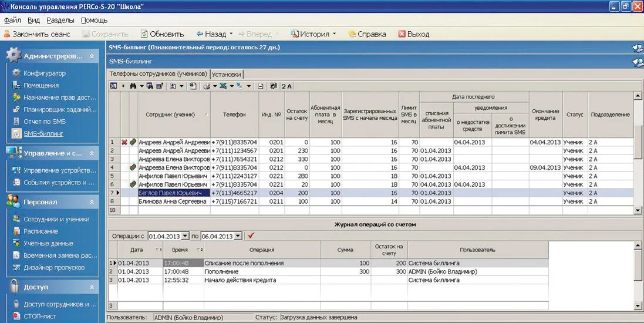Screen dimensions: 644x323
Task: Click the Назад toolbar button
Action: tap(211, 34)
